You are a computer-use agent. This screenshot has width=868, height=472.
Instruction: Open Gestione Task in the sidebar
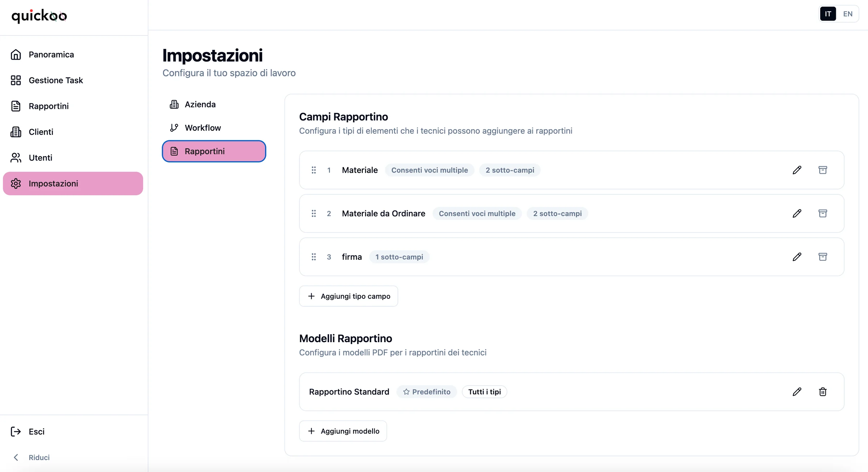[x=73, y=80]
